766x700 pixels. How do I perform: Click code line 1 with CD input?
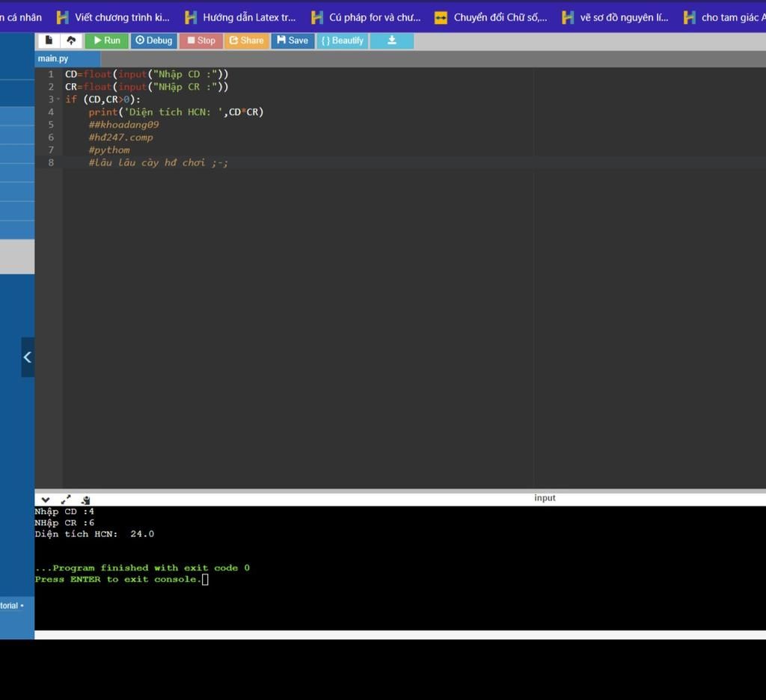(x=147, y=74)
